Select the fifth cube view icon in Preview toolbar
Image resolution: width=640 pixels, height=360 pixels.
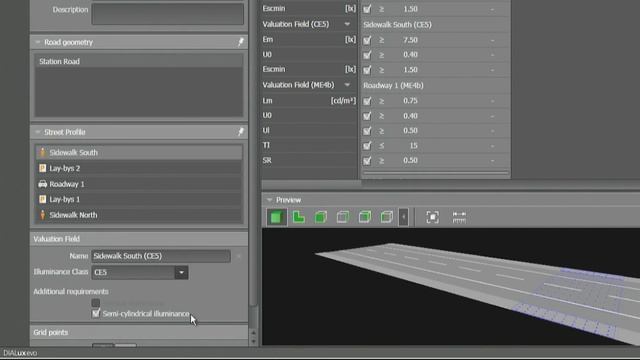click(365, 217)
